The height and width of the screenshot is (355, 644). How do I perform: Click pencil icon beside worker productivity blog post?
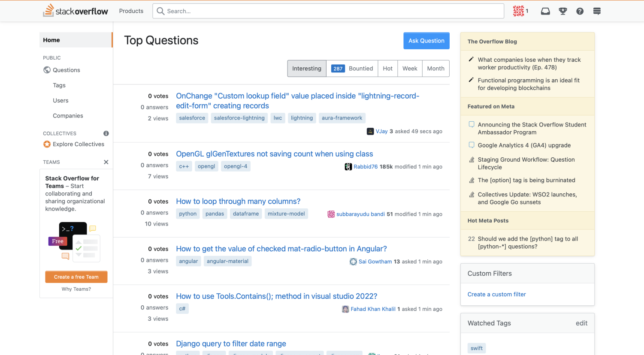click(x=471, y=59)
